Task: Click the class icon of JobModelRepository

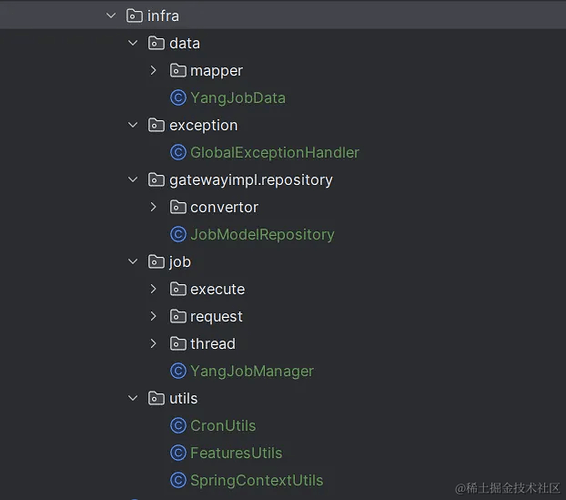Action: [178, 234]
